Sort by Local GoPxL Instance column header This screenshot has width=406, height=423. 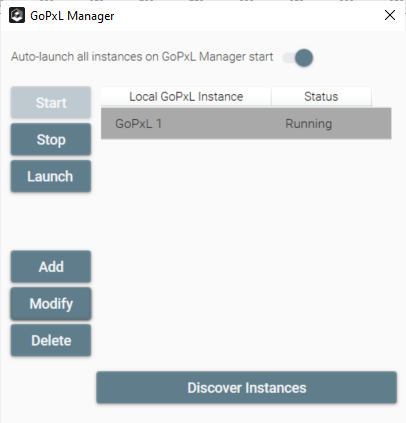[186, 97]
